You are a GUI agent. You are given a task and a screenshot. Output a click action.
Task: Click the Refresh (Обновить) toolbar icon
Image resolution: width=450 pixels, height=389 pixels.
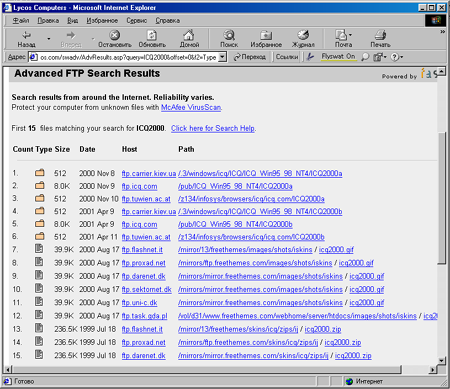click(152, 35)
